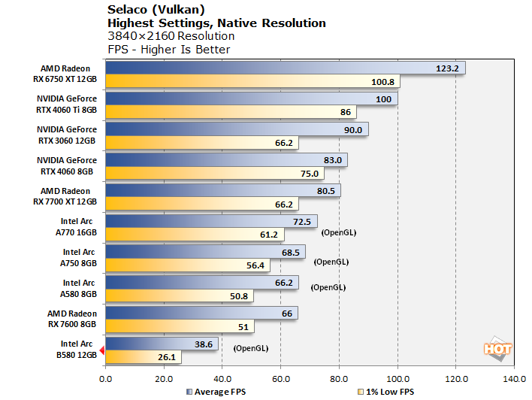Select the RTX 4060 8GB 75.0 low bar
This screenshot has width=532, height=400.
[214, 174]
